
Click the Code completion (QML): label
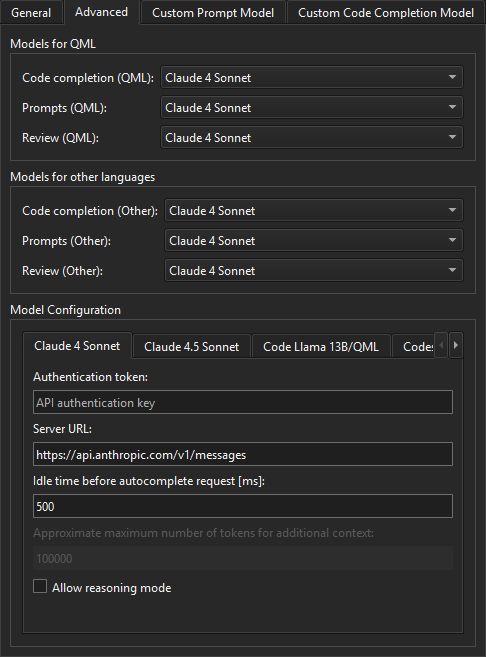click(88, 78)
